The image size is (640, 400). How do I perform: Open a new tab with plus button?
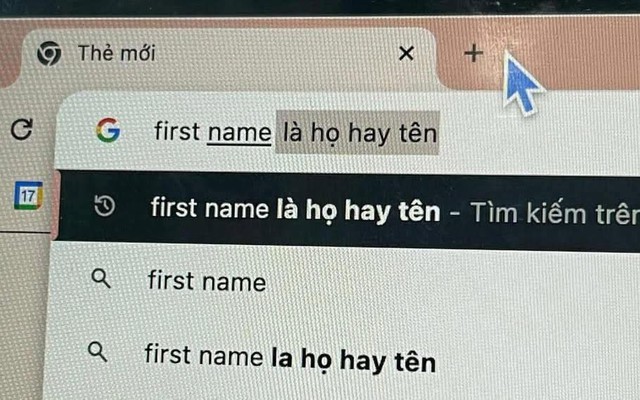[x=473, y=53]
